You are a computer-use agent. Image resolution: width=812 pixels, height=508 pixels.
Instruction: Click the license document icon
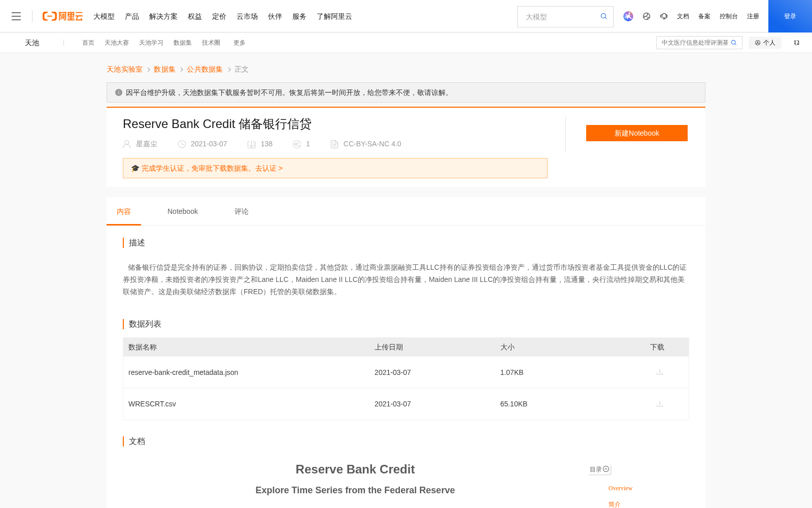334,144
